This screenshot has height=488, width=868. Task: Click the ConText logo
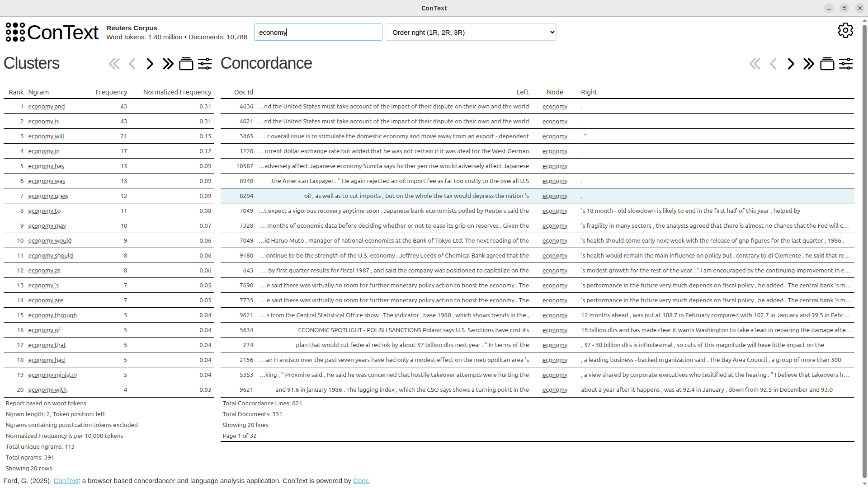(52, 32)
